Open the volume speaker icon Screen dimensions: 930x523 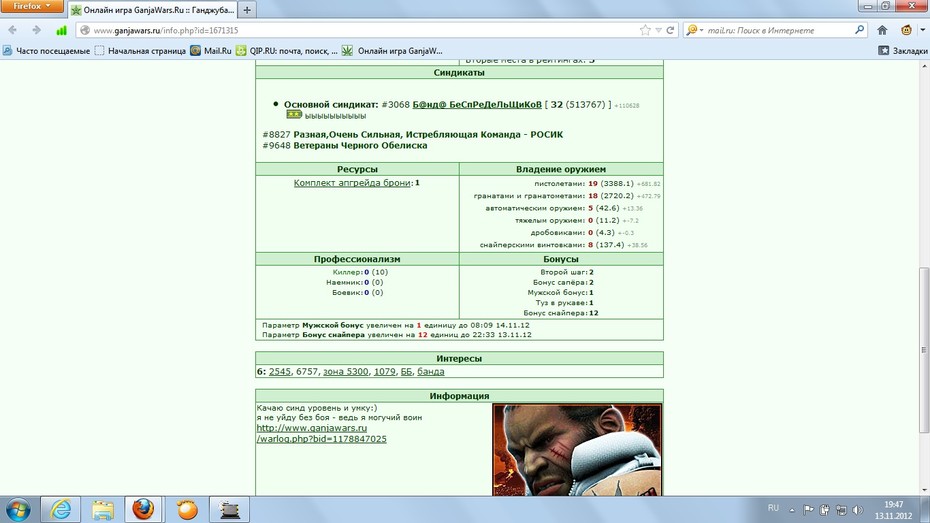[858, 509]
